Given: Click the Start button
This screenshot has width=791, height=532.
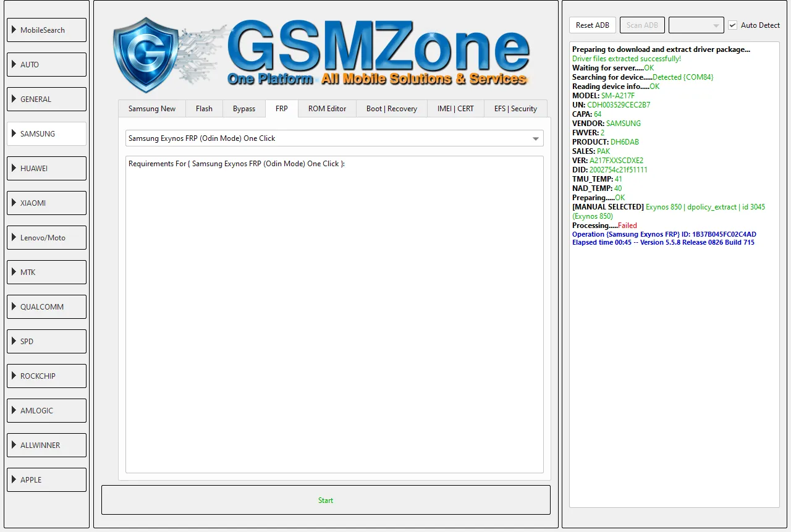Looking at the screenshot, I should pos(326,500).
